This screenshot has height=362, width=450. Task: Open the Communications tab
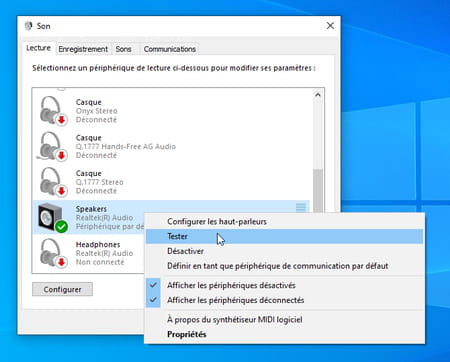[x=170, y=49]
